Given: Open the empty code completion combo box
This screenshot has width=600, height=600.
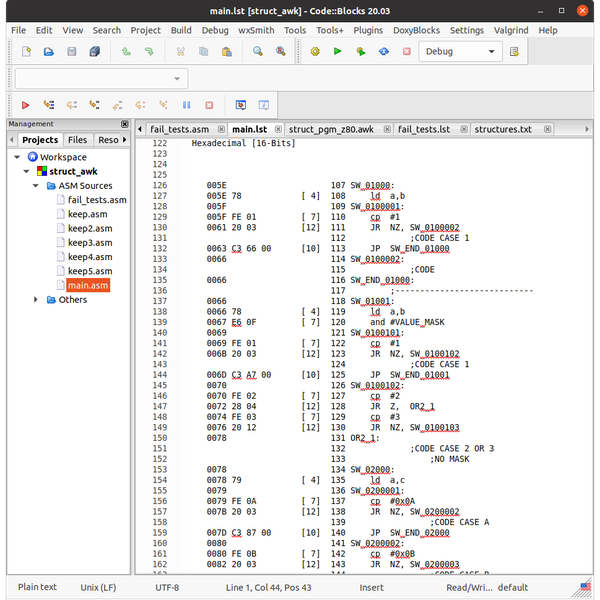Looking at the screenshot, I should click(101, 78).
